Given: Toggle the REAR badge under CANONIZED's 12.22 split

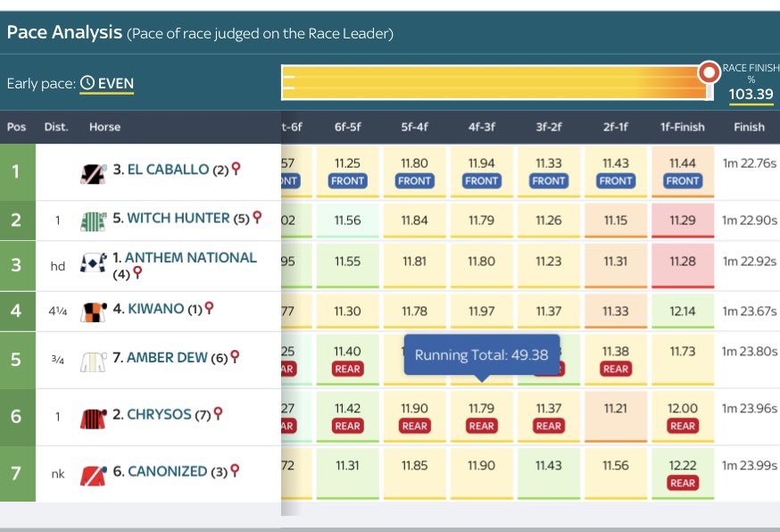Looking at the screenshot, I should pos(682,482).
